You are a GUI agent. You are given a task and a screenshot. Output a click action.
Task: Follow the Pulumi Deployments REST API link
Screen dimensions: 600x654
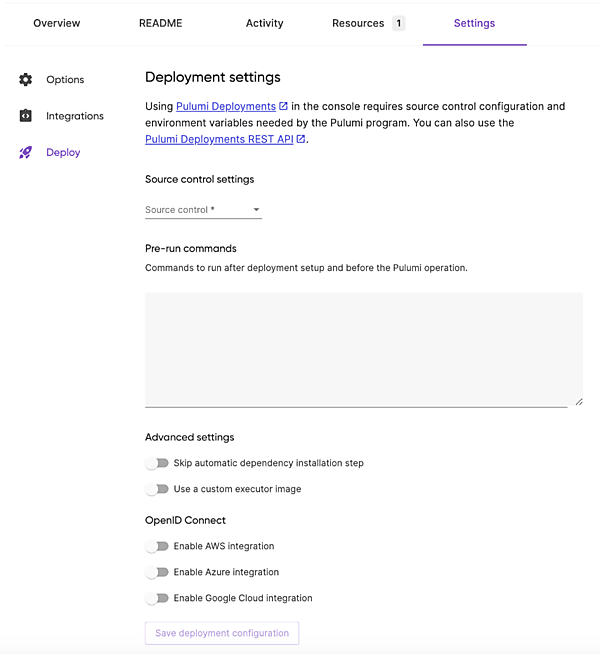(x=219, y=140)
